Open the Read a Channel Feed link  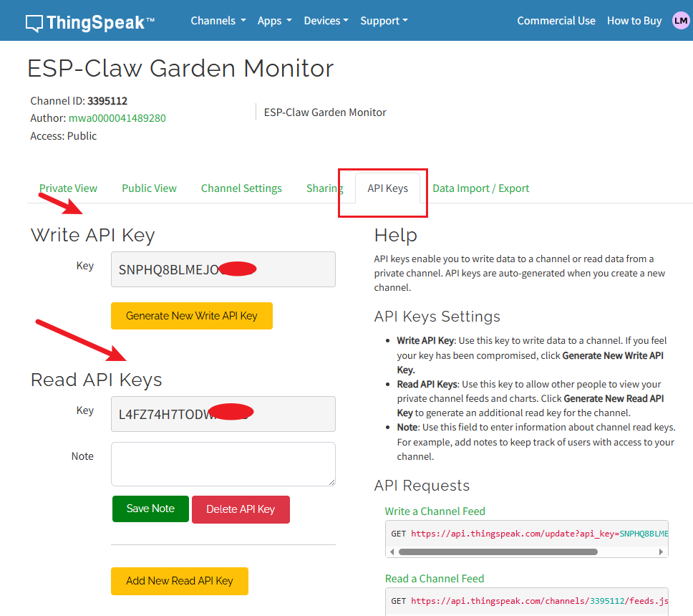click(x=435, y=579)
